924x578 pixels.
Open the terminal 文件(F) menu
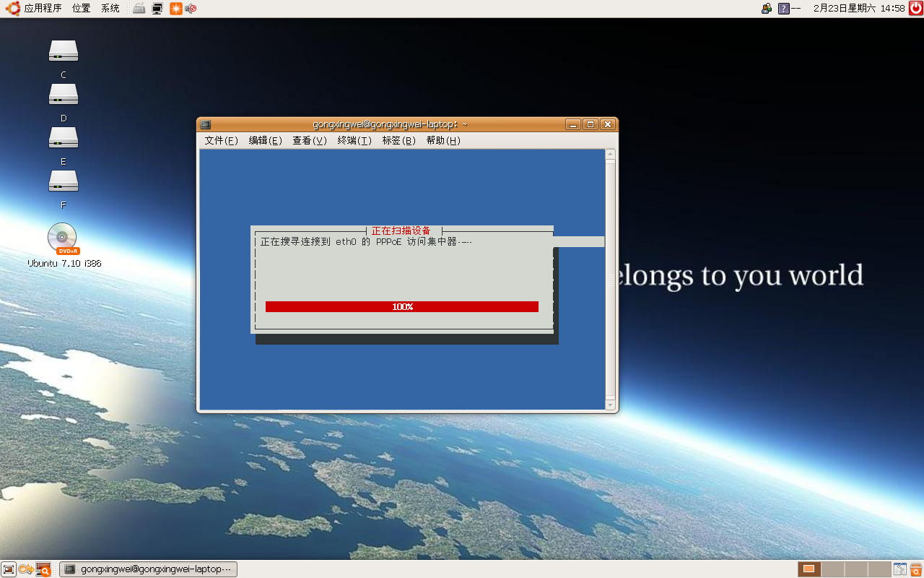221,141
